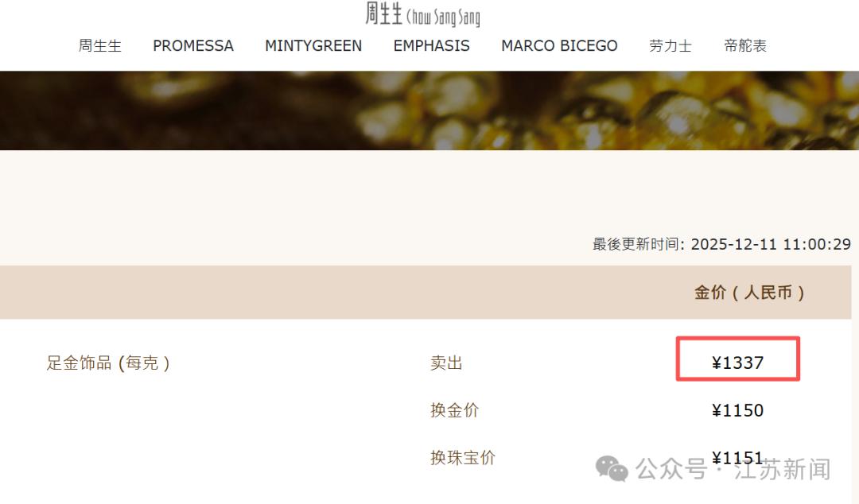Screen dimensions: 859x504
Task: Click the highlighted ¥1337 sell price
Action: coord(737,362)
